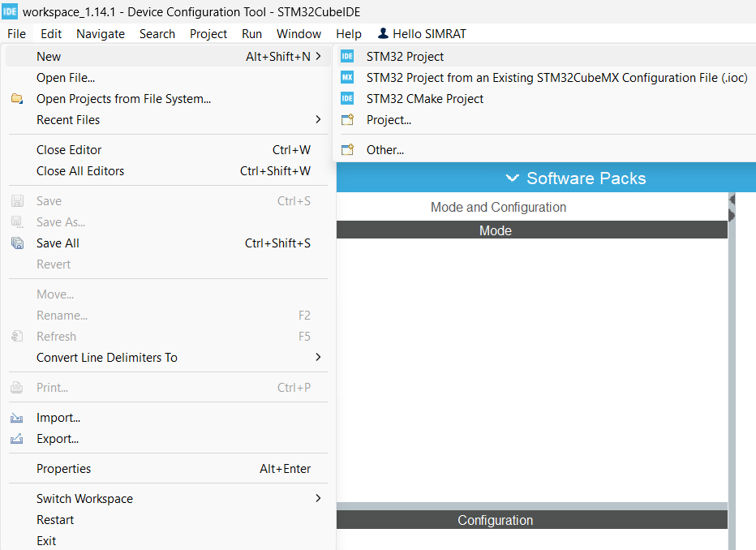Choose Import... from the File menu
Viewport: 756px width, 550px height.
click(168, 418)
